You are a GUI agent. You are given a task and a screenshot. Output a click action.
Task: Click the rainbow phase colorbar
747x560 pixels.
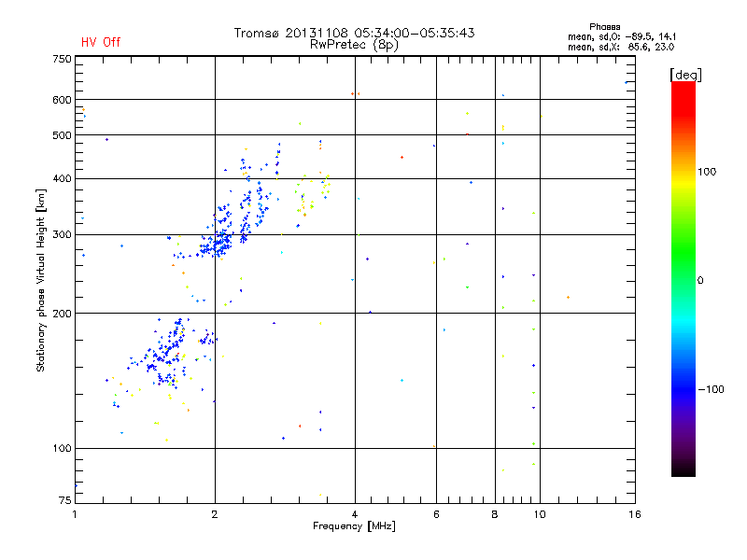pyautogui.click(x=684, y=279)
